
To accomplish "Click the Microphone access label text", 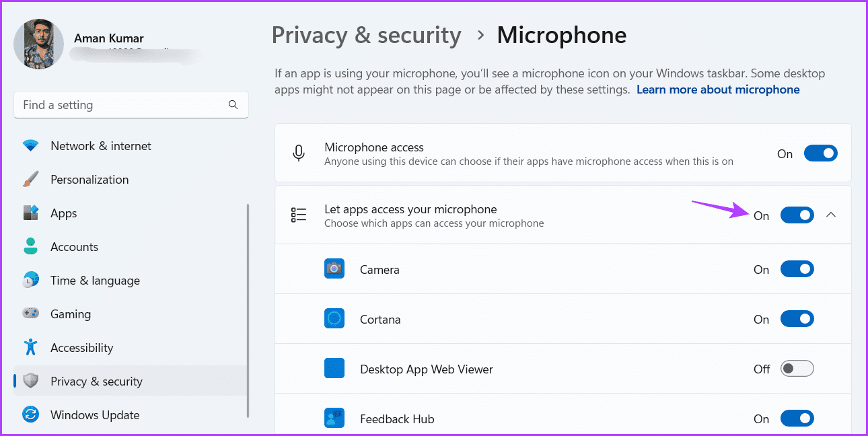I will (374, 147).
